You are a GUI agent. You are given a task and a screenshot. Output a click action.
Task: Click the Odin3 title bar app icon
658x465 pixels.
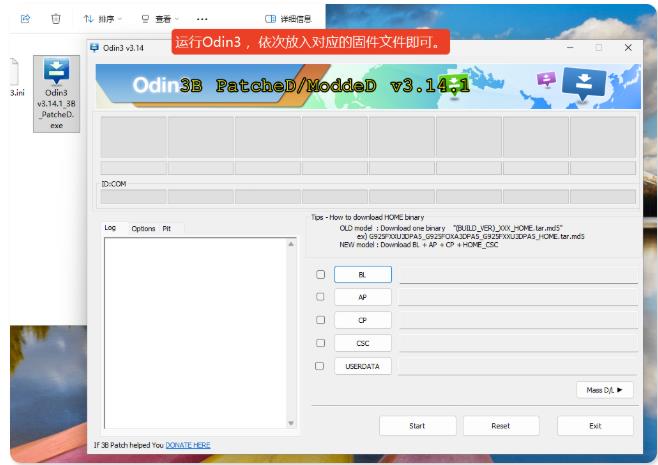pyautogui.click(x=94, y=48)
